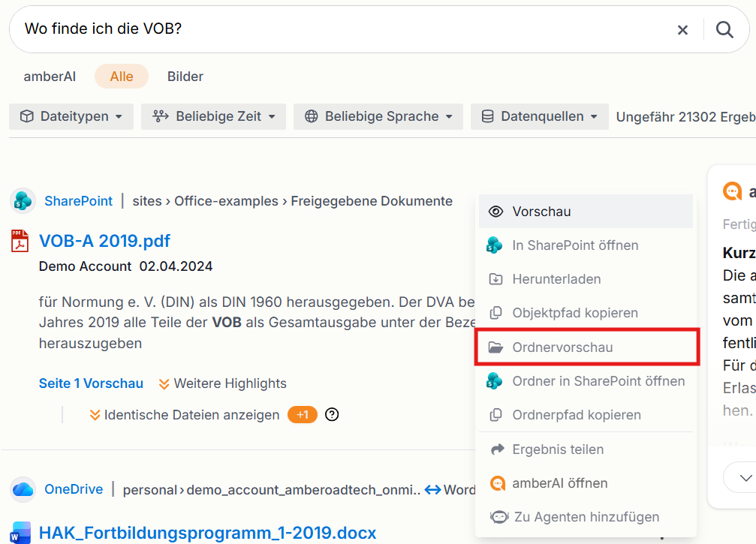Choose 'Objektpfad kopieren' in the menu

[x=586, y=313]
